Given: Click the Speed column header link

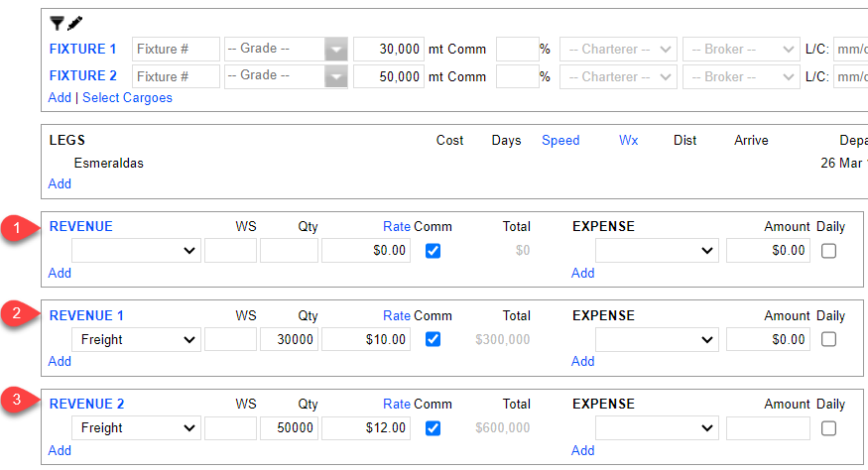Looking at the screenshot, I should coord(560,141).
